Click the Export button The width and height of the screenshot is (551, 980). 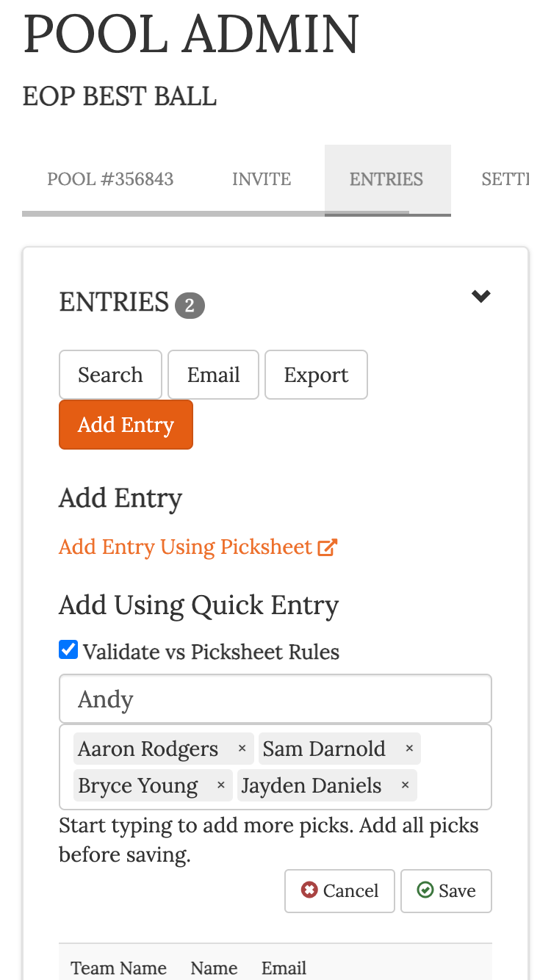coord(316,375)
